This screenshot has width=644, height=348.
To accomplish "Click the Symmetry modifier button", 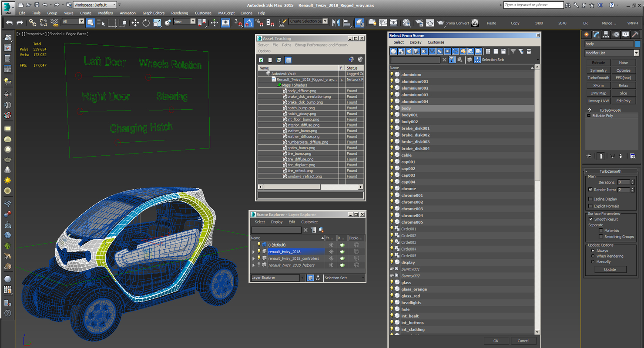I will [598, 70].
